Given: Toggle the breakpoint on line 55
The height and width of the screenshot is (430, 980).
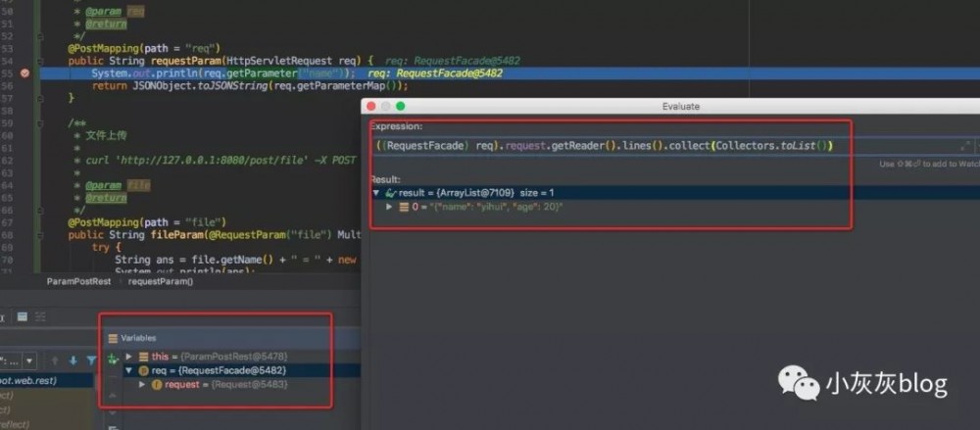Looking at the screenshot, I should (x=25, y=73).
